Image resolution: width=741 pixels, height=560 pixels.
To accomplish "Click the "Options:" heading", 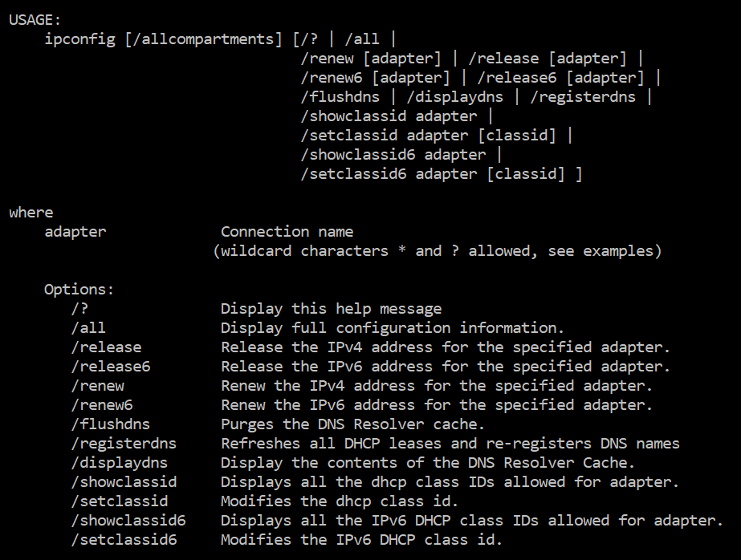I will coord(79,290).
